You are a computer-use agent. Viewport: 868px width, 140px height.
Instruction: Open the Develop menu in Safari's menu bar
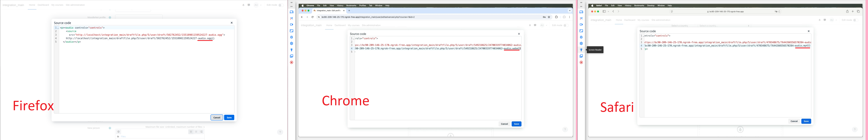point(651,5)
